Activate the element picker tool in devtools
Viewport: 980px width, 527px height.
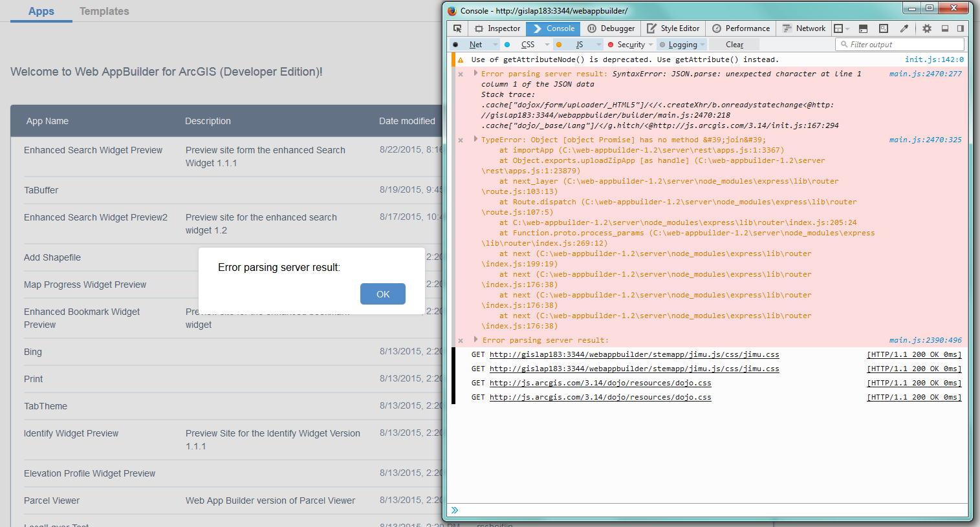(x=457, y=28)
